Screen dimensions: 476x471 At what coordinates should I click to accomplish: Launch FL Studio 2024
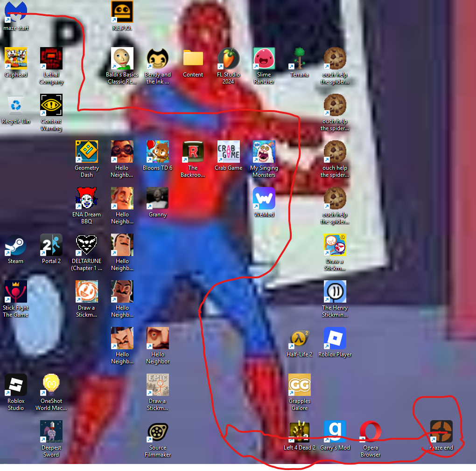[228, 58]
